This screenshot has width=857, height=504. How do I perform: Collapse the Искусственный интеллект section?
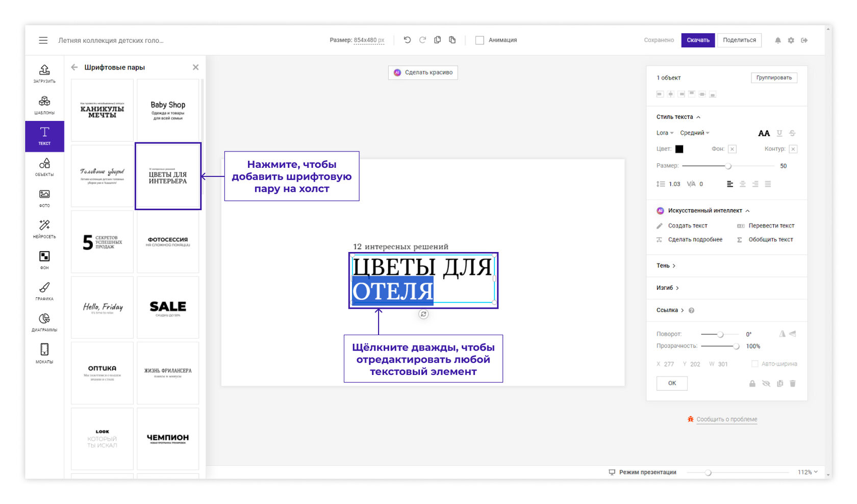click(x=703, y=211)
